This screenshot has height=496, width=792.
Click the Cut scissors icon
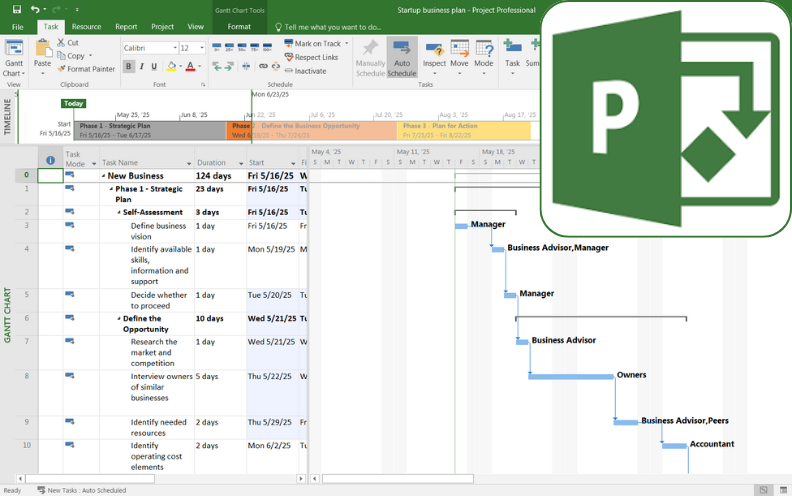pyautogui.click(x=61, y=43)
